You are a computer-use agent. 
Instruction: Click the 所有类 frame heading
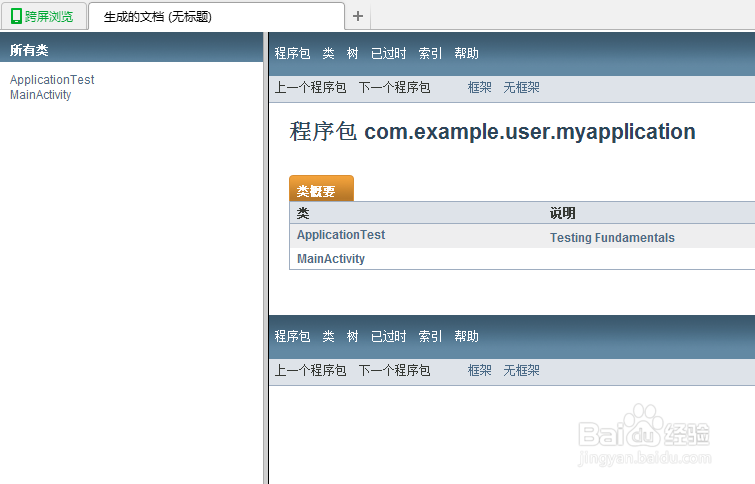click(x=29, y=50)
